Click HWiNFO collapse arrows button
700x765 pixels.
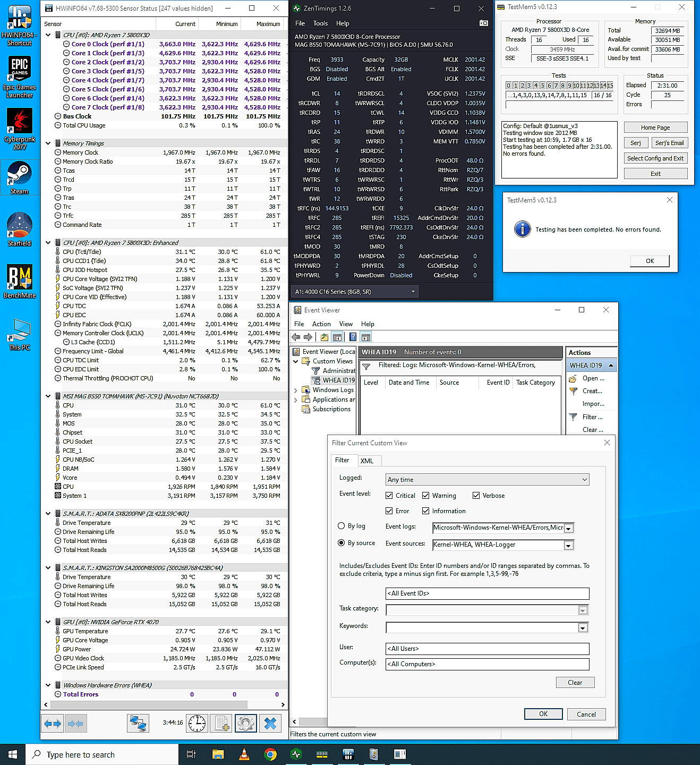click(x=75, y=724)
